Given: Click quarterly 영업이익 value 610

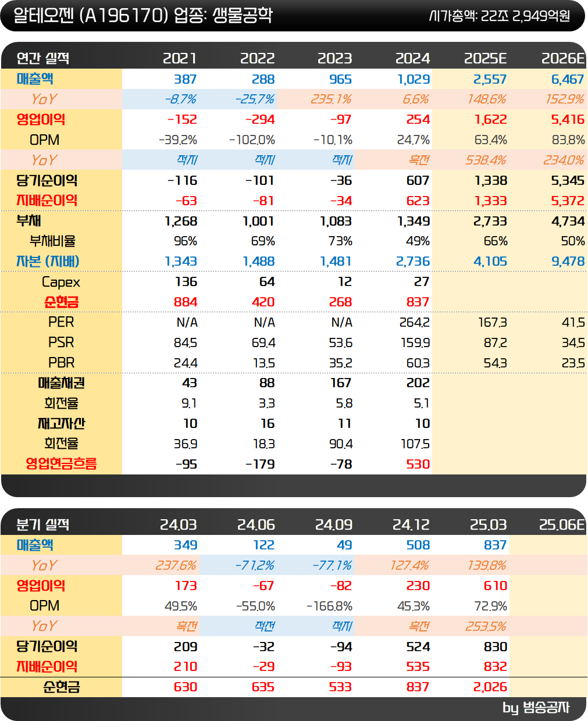Looking at the screenshot, I should pyautogui.click(x=496, y=586).
